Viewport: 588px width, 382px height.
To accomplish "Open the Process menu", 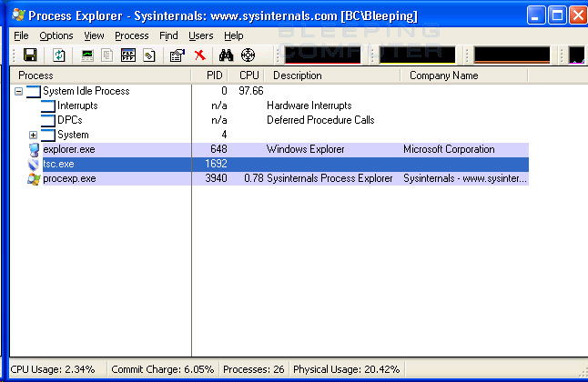I will click(x=132, y=35).
